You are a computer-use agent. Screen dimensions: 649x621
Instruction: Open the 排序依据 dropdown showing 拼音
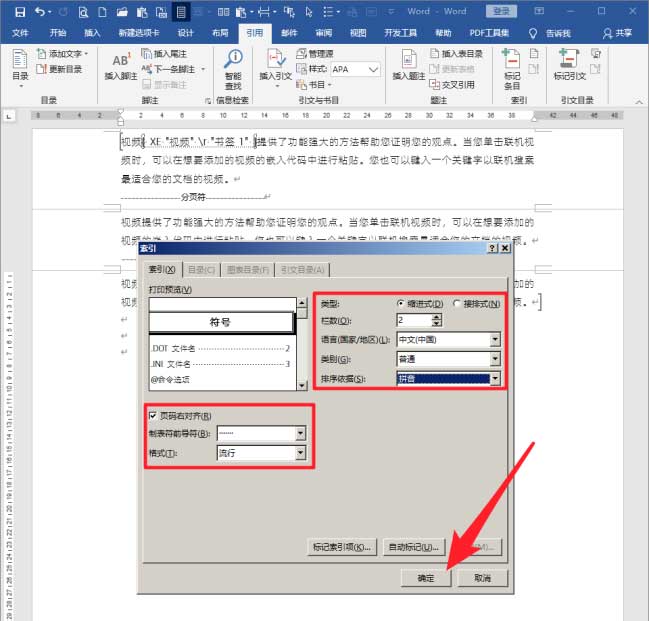(494, 379)
